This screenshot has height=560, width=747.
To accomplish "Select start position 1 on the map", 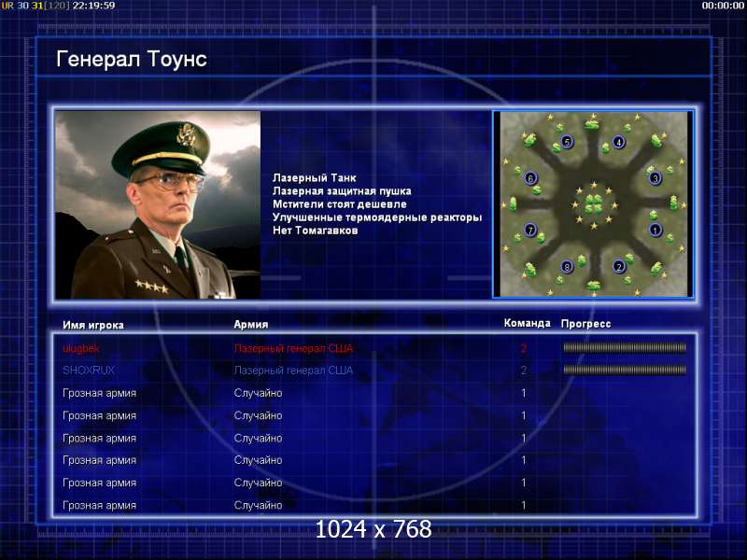I will pos(655,231).
